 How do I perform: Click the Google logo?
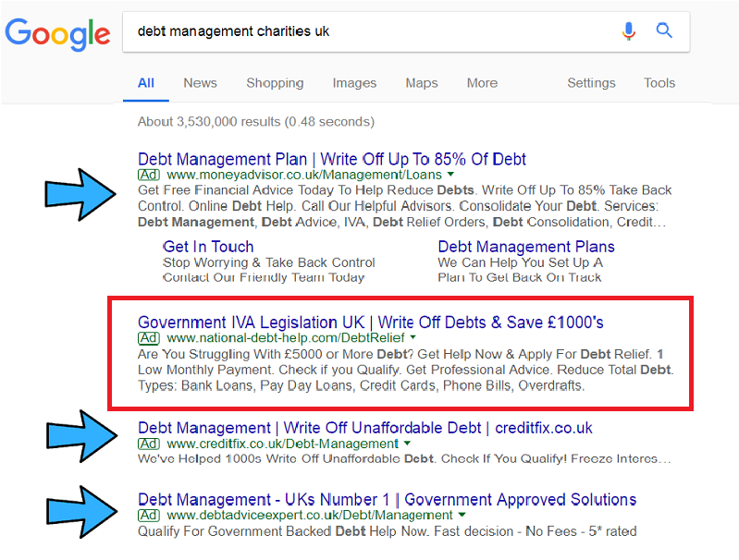pyautogui.click(x=57, y=34)
